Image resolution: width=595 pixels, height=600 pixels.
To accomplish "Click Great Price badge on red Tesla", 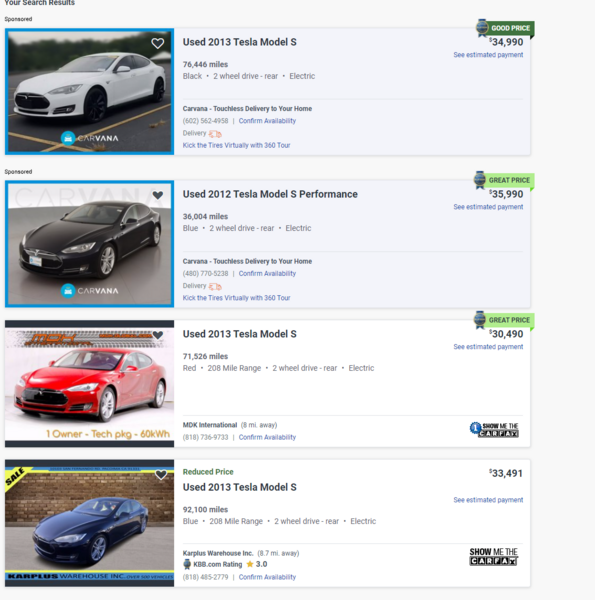I will pos(504,320).
